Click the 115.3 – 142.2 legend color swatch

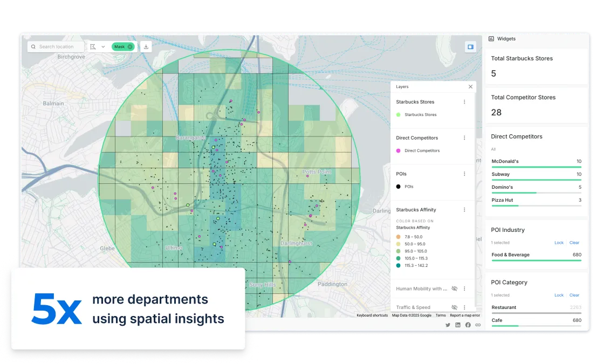tap(398, 265)
